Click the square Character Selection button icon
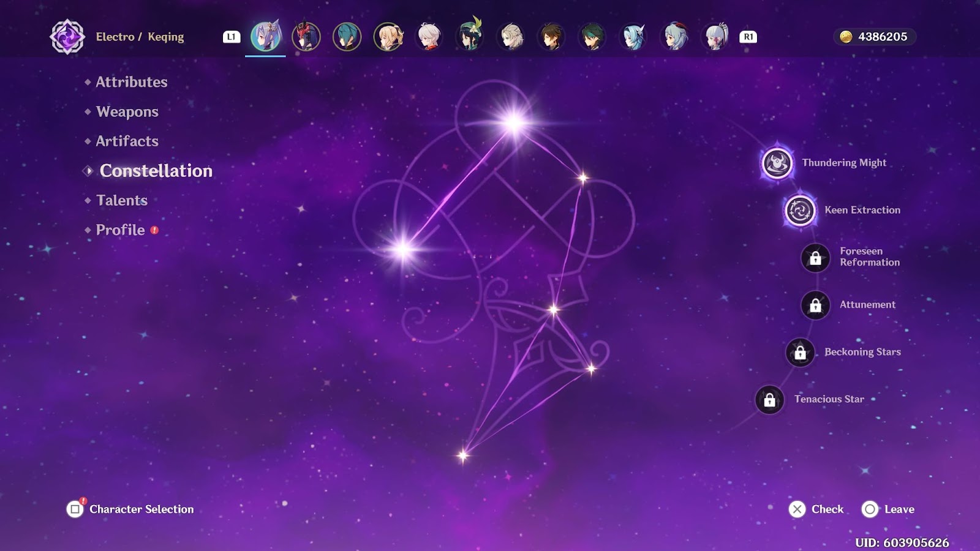The width and height of the screenshot is (980, 551). tap(75, 509)
